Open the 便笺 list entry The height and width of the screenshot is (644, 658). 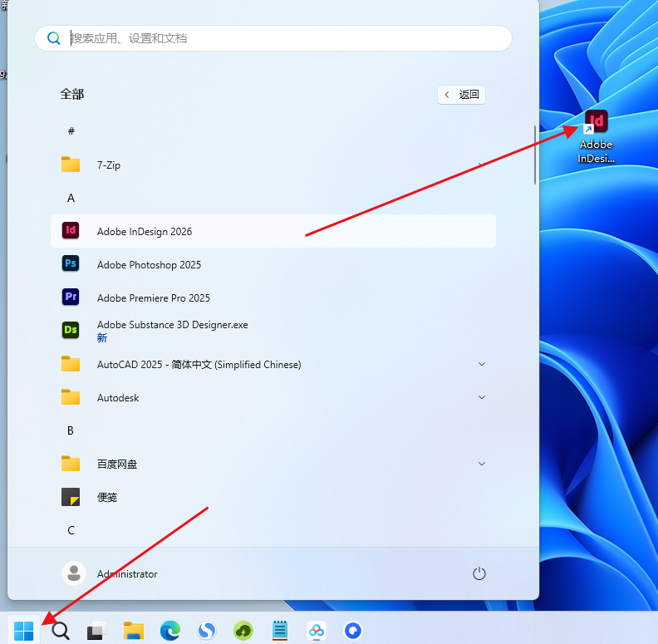click(273, 497)
